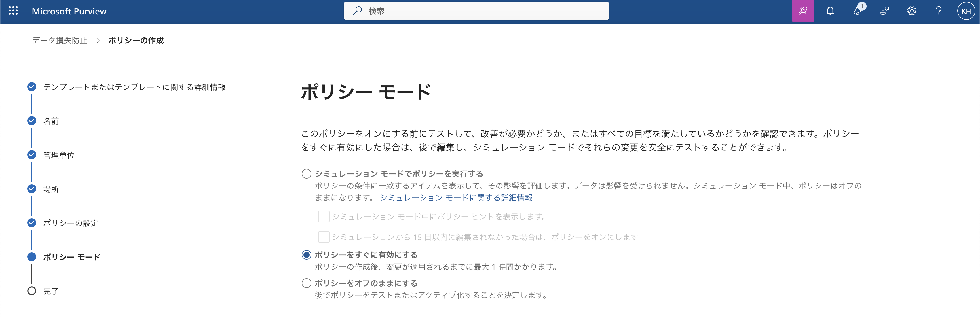Screen dimensions: 980x318
Task: Open the notifications bell icon
Action: click(x=830, y=11)
